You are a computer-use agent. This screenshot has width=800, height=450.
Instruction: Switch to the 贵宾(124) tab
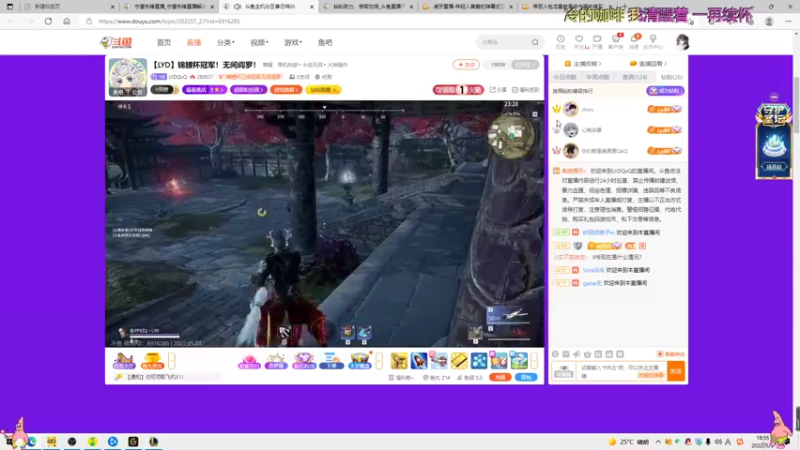click(x=635, y=77)
